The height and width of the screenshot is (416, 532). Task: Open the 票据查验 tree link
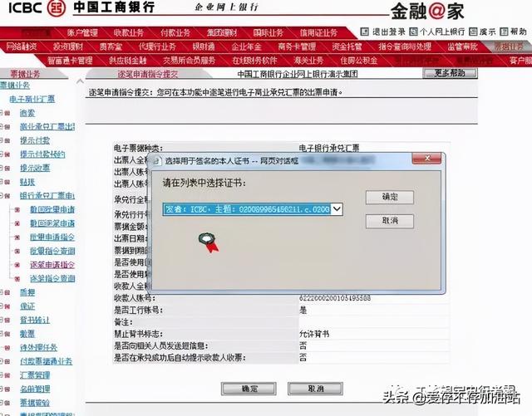35,403
